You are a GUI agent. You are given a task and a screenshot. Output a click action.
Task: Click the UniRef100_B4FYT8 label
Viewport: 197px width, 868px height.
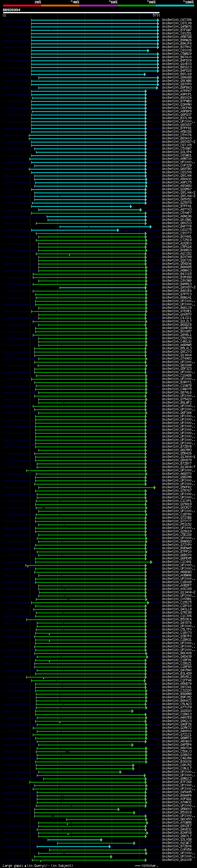point(177,226)
